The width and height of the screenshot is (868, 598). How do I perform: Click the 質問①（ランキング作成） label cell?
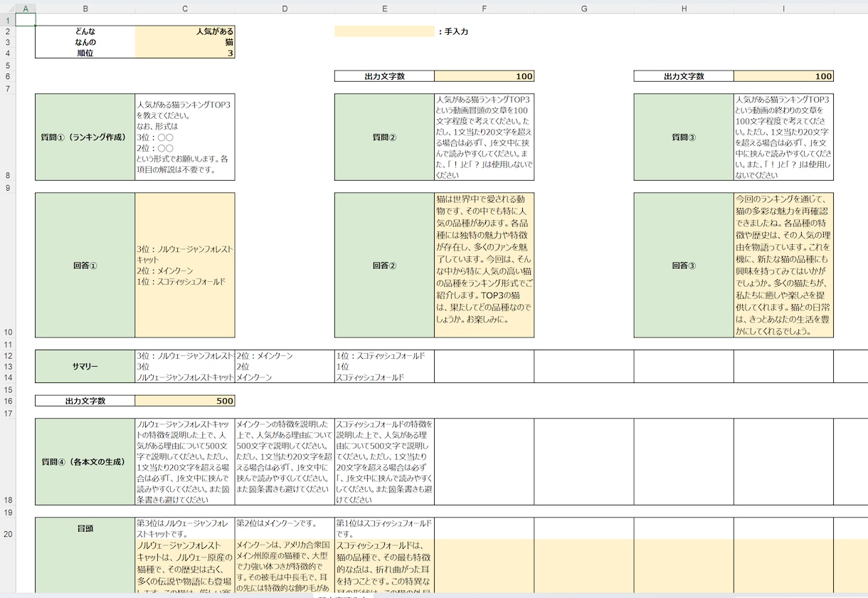(x=85, y=137)
